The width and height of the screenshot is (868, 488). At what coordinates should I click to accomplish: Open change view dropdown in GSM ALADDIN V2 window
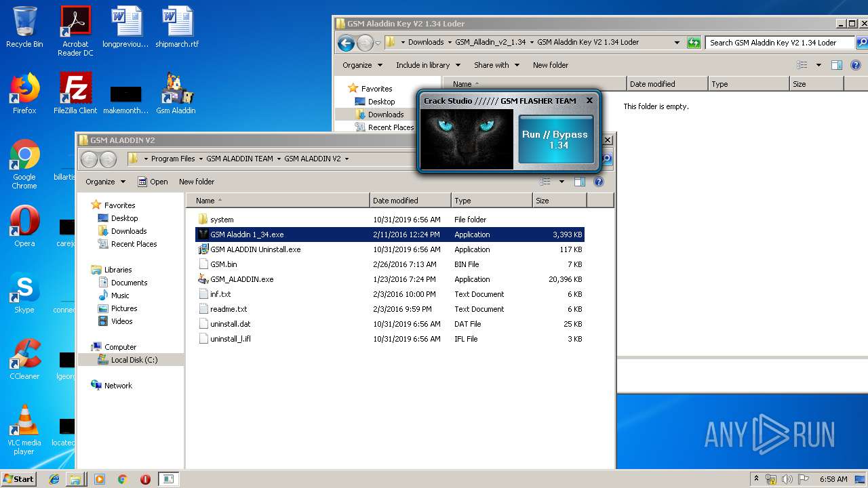(561, 182)
